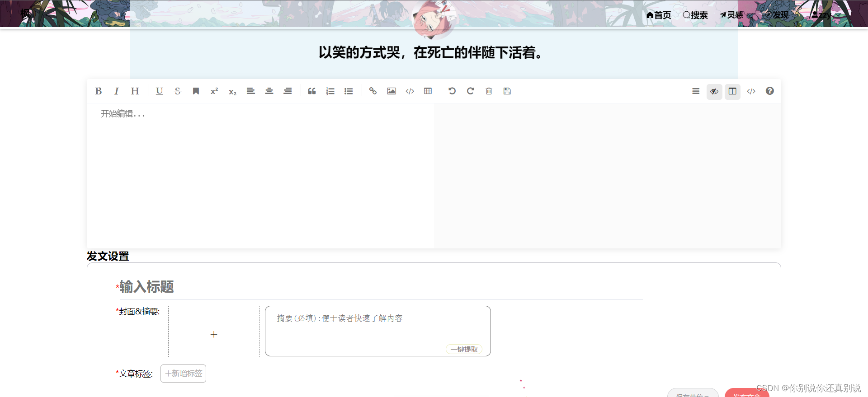868x397 pixels.
Task: Upload a cover image with plus box
Action: pos(214,332)
